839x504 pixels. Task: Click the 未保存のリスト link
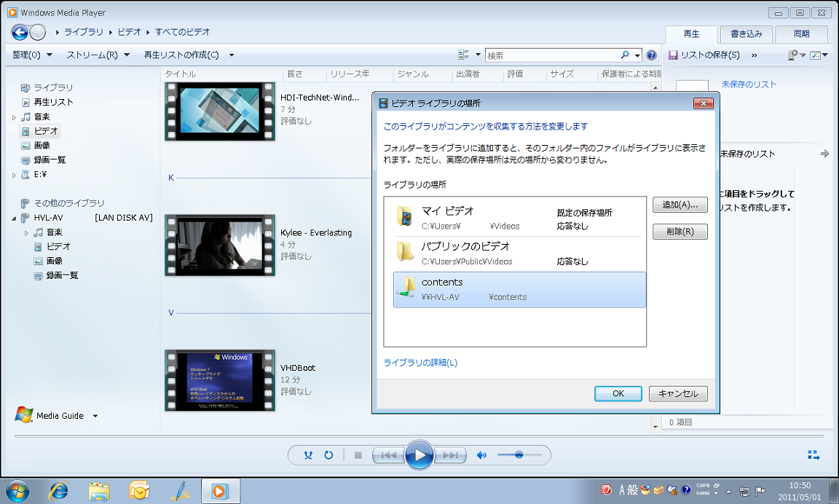749,84
